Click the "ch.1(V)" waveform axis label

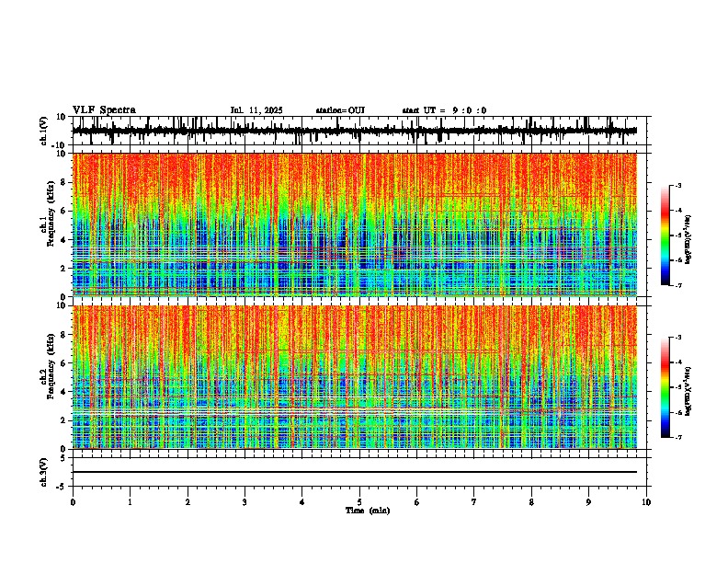[x=44, y=131]
